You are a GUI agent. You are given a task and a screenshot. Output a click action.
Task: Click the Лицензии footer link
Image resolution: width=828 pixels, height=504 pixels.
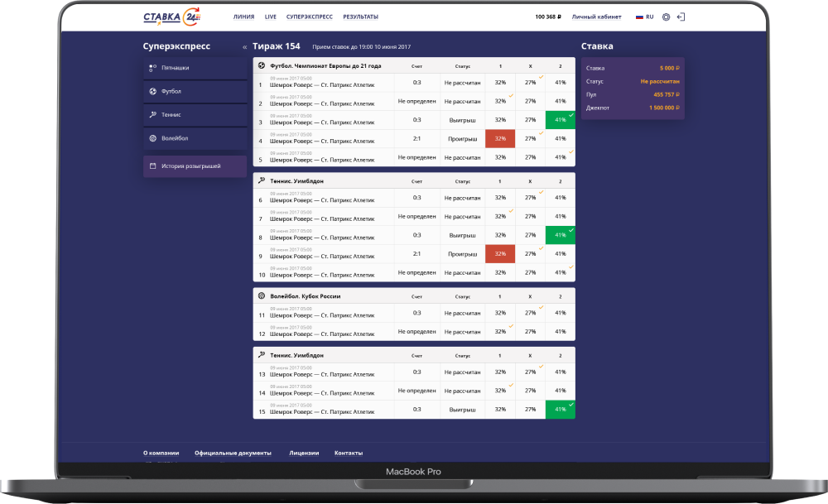pyautogui.click(x=303, y=453)
